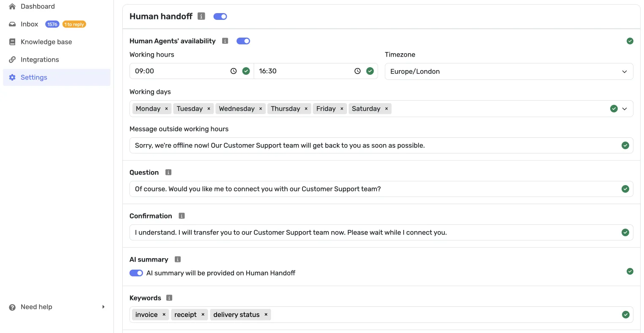Open Dashboard from the sidebar

57,6
